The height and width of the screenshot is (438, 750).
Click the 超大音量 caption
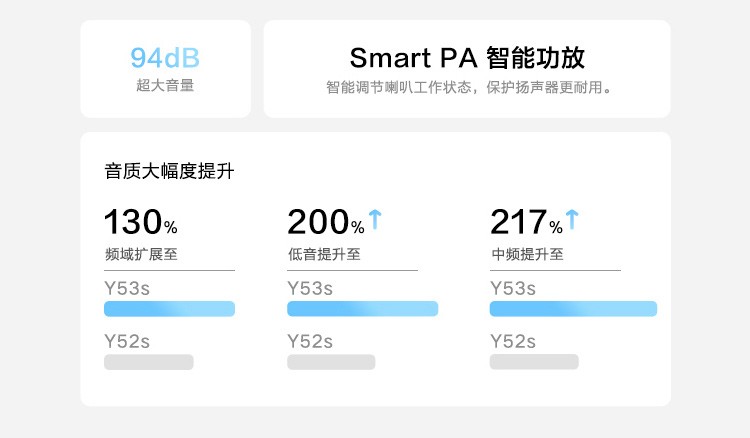(x=165, y=86)
